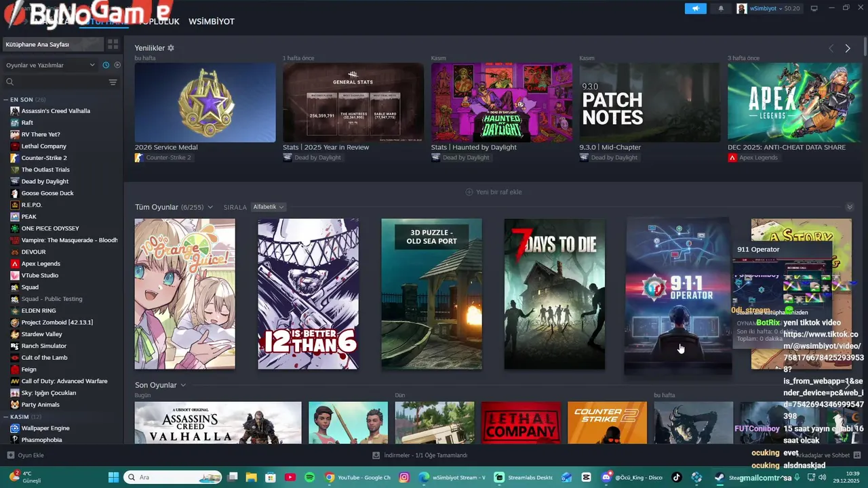
Task: Open CapCut icon in taskbar
Action: [x=587, y=477]
